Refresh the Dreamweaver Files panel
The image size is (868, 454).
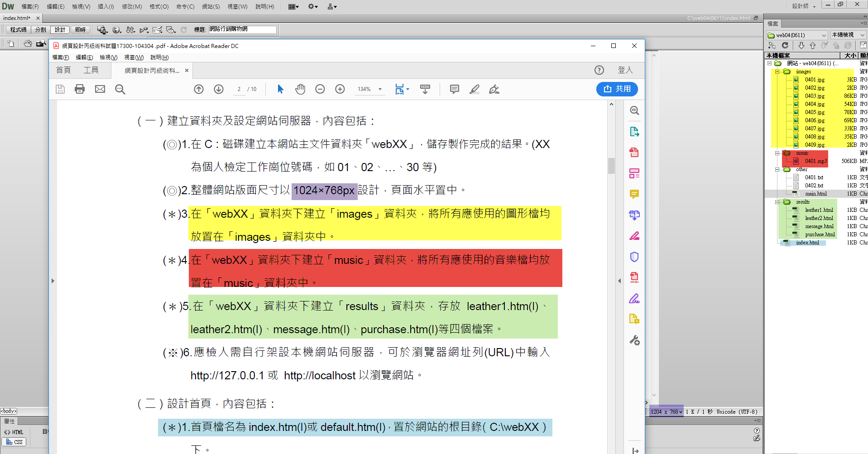click(x=785, y=45)
